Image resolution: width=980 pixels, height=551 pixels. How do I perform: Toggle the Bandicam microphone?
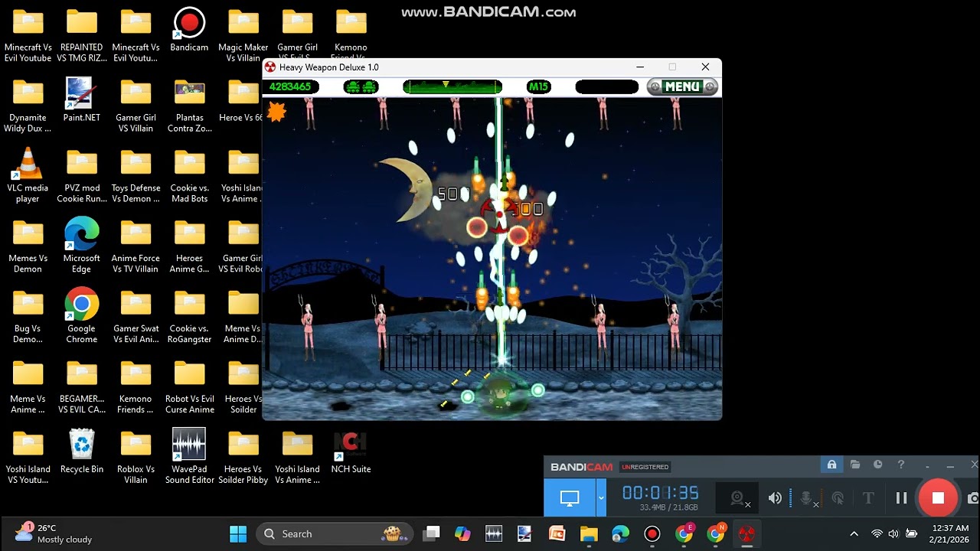tap(808, 499)
